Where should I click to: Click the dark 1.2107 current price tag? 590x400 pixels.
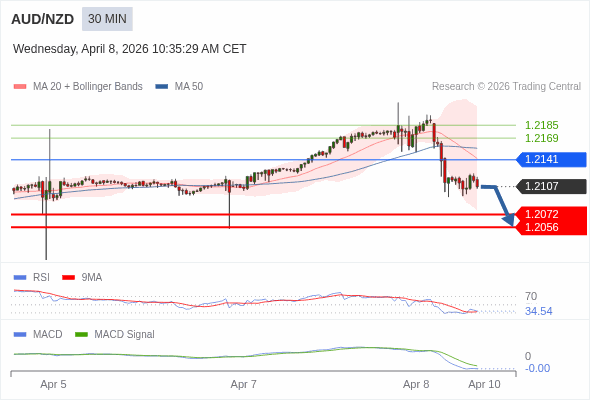click(x=551, y=186)
